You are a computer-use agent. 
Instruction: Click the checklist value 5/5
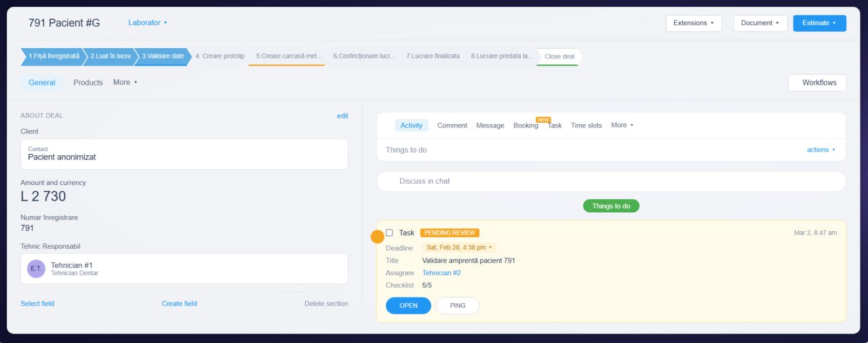click(x=427, y=285)
